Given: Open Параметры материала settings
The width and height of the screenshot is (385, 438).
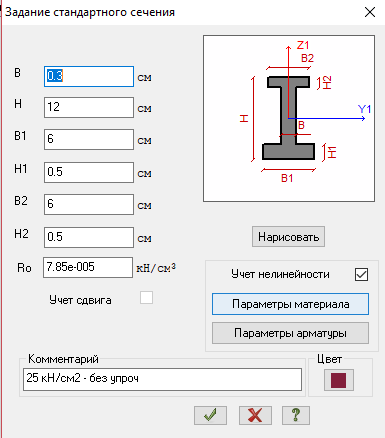Looking at the screenshot, I should coord(290,304).
